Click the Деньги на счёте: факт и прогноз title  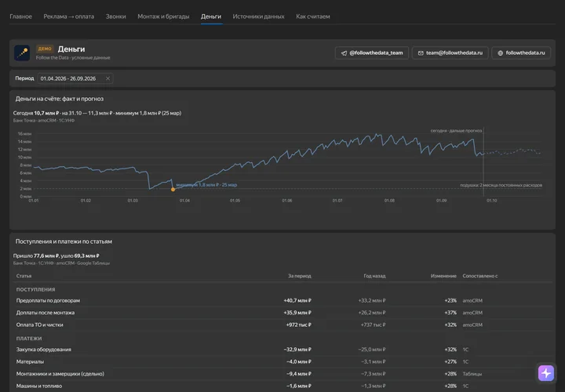(x=60, y=99)
